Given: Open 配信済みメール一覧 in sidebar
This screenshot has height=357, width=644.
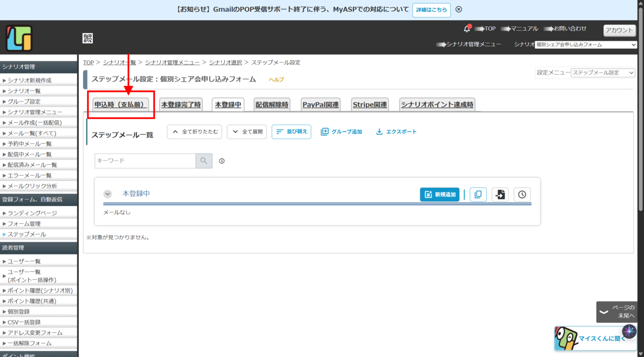Looking at the screenshot, I should click(32, 165).
